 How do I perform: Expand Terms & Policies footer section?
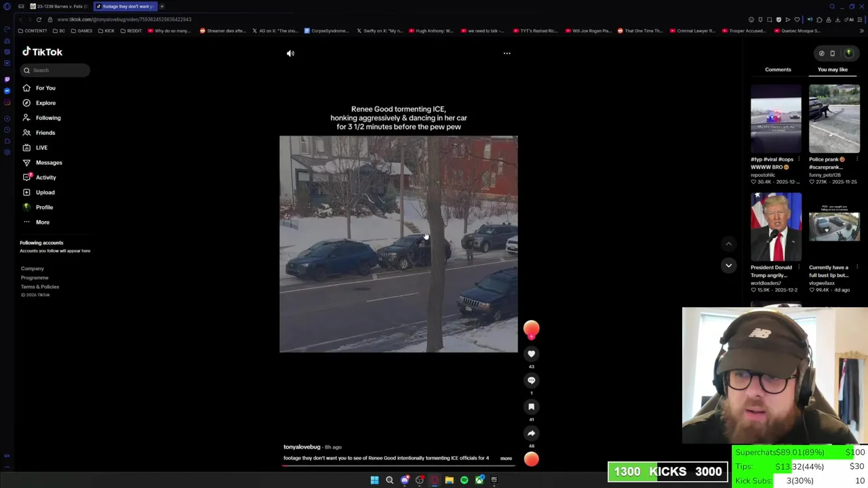tap(39, 287)
